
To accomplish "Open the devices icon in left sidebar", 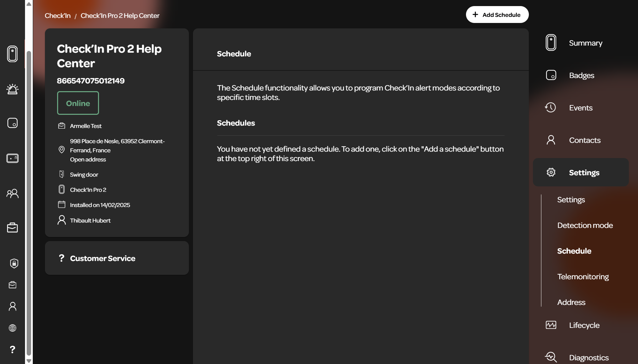I will tap(13, 54).
